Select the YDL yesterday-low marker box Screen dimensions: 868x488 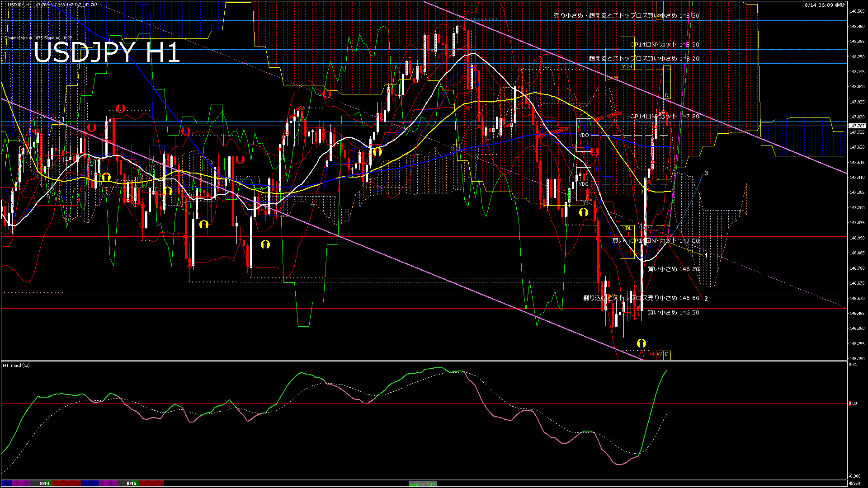[x=627, y=228]
